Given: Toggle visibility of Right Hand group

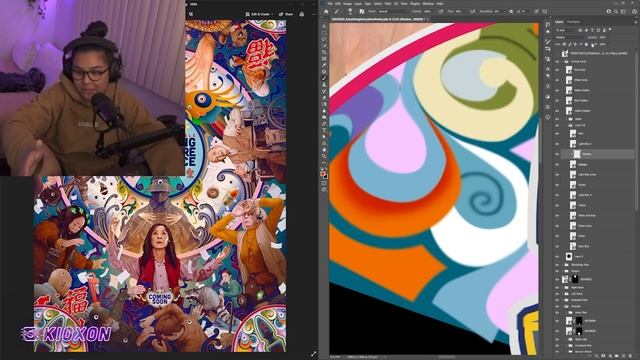Looking at the screenshot, I should [557, 287].
